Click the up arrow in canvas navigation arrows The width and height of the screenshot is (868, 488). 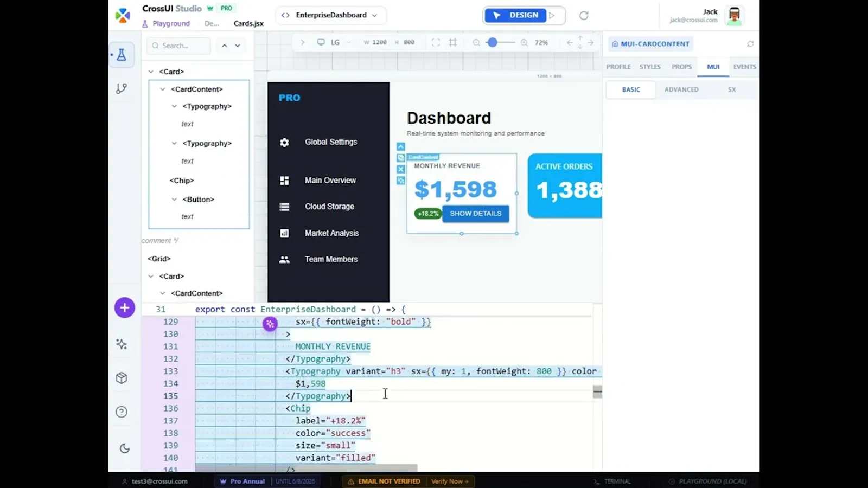coord(580,38)
